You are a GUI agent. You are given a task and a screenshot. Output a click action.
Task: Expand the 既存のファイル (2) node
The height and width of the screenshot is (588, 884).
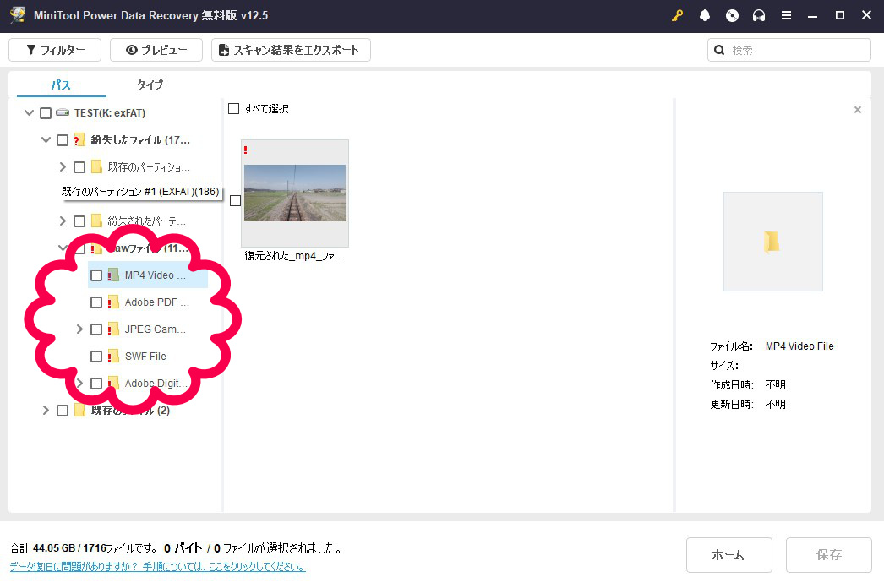pos(46,411)
